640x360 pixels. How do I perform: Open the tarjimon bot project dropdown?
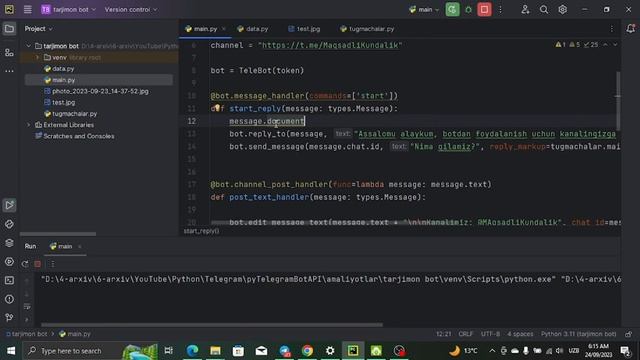[x=69, y=9]
